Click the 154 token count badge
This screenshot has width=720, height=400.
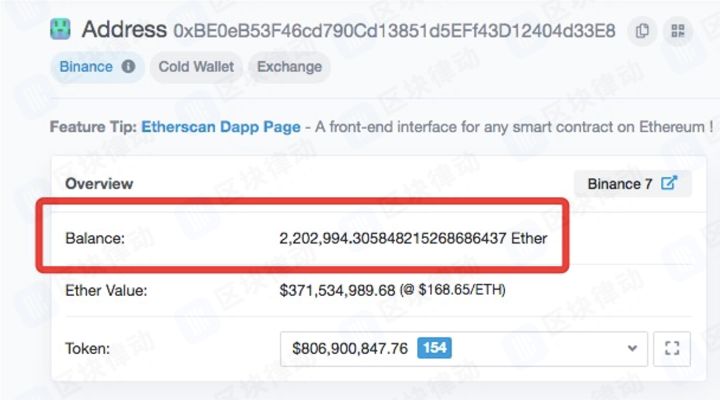(x=434, y=348)
